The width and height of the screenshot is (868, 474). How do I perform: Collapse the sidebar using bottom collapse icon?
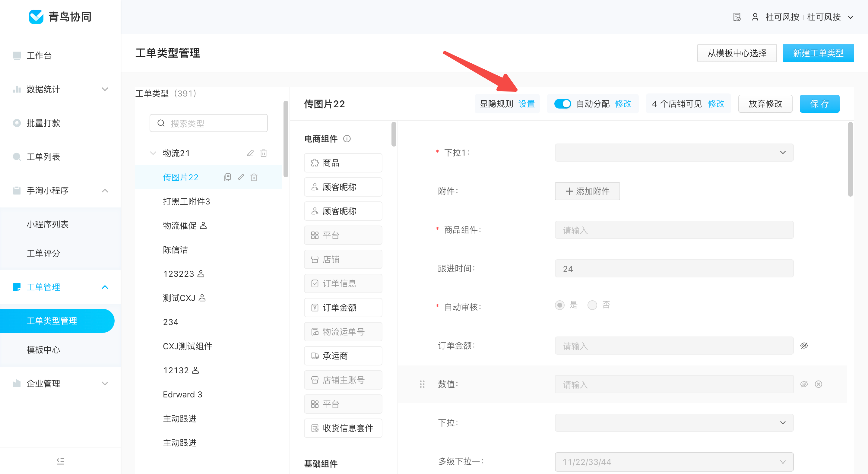60,461
